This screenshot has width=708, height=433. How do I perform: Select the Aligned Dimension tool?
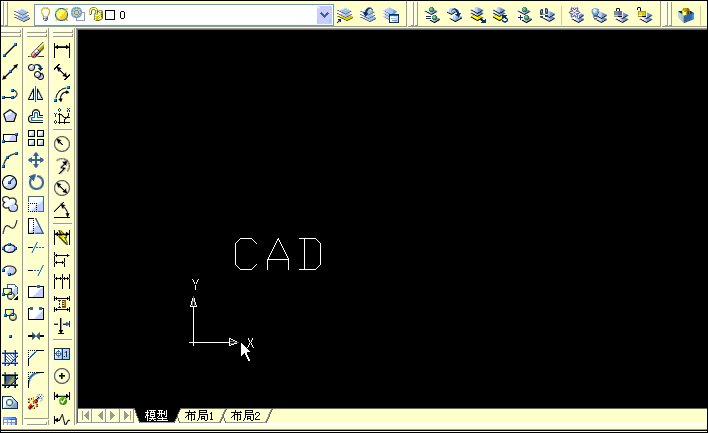[62, 72]
